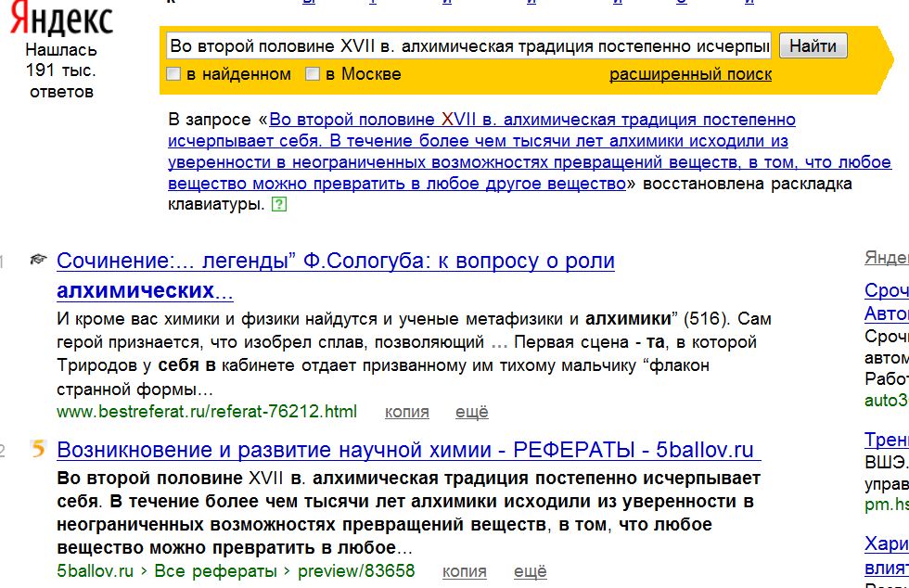Enable the 'в найденном' checkbox
909x588 pixels.
[173, 73]
